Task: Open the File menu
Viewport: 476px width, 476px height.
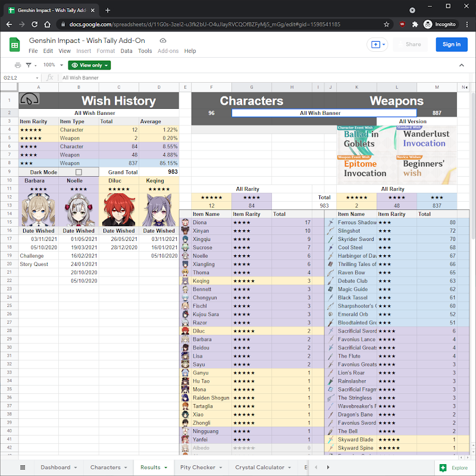Action: pos(33,51)
